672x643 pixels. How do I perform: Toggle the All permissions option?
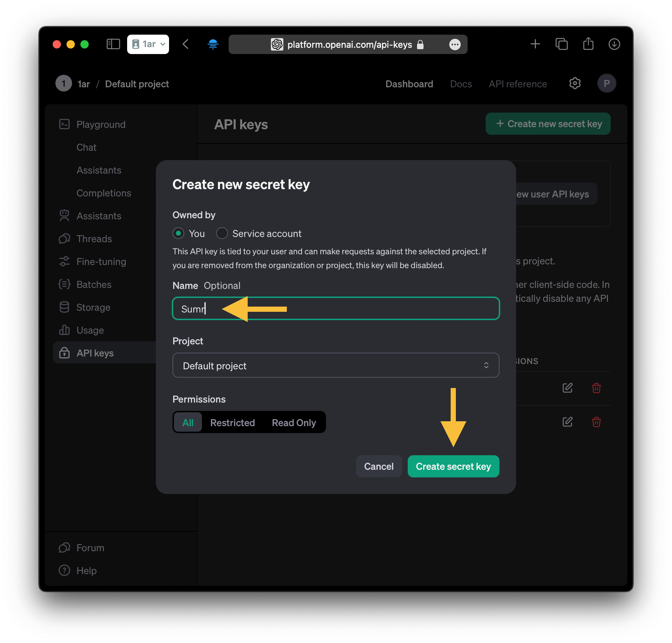pos(188,422)
